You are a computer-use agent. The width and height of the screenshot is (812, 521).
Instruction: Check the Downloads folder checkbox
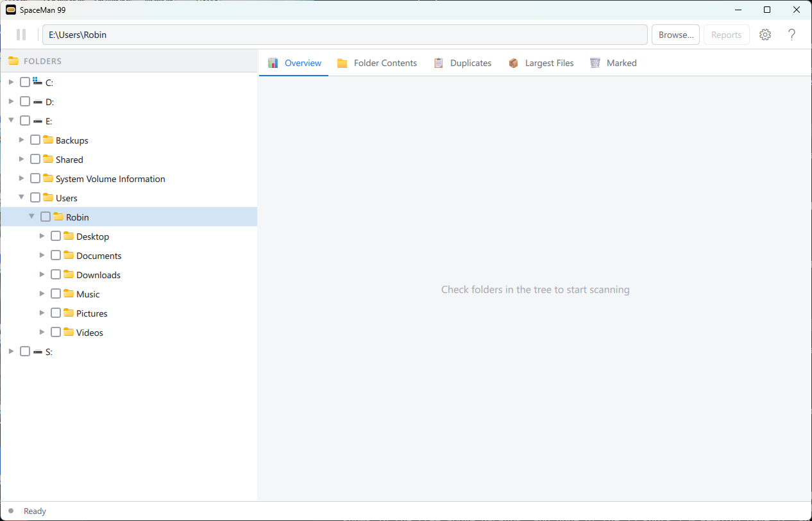[56, 274]
